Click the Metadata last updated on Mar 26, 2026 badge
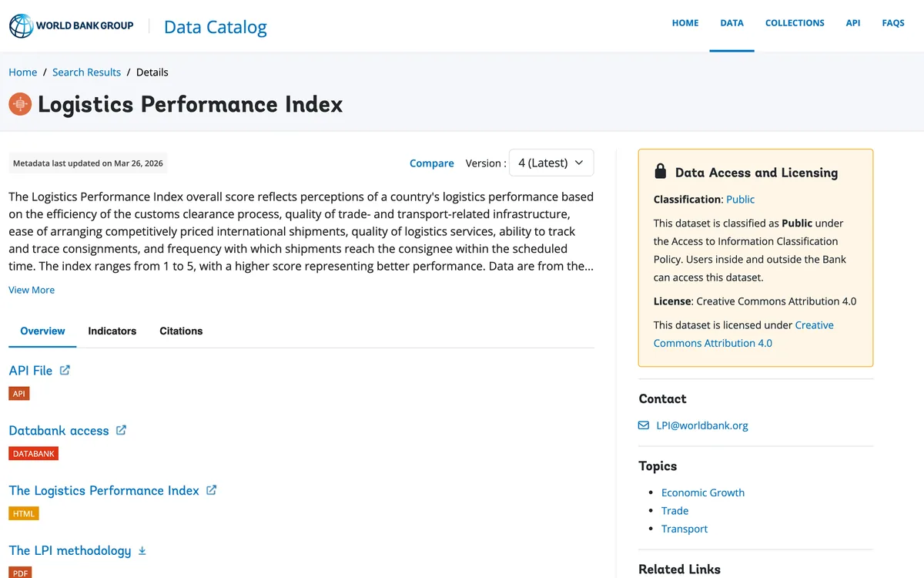Screen dimensions: 924x578 88,163
